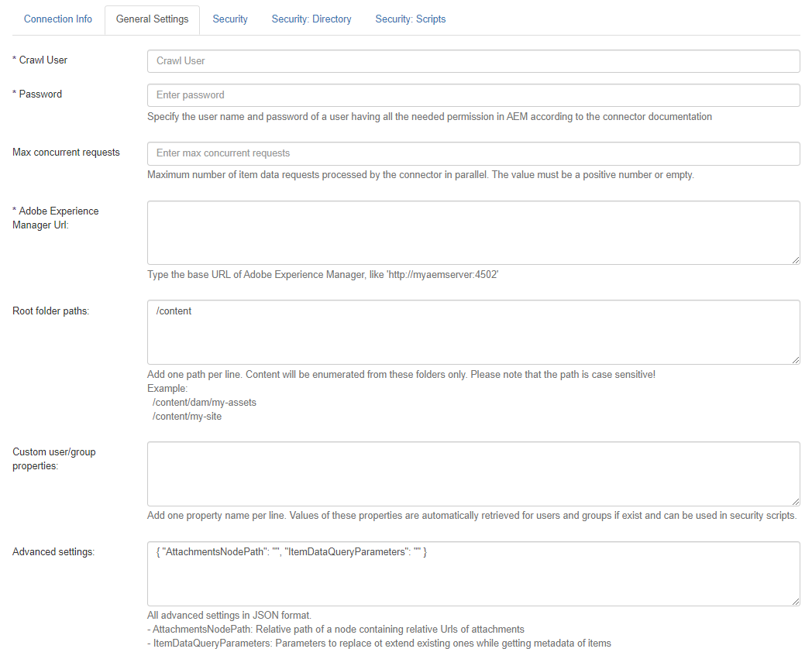Click the AEM Url textarea resize grip

tap(796, 260)
